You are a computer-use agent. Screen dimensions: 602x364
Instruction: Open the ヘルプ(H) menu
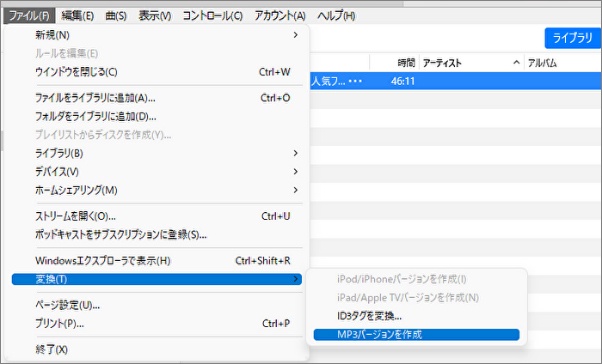point(336,16)
